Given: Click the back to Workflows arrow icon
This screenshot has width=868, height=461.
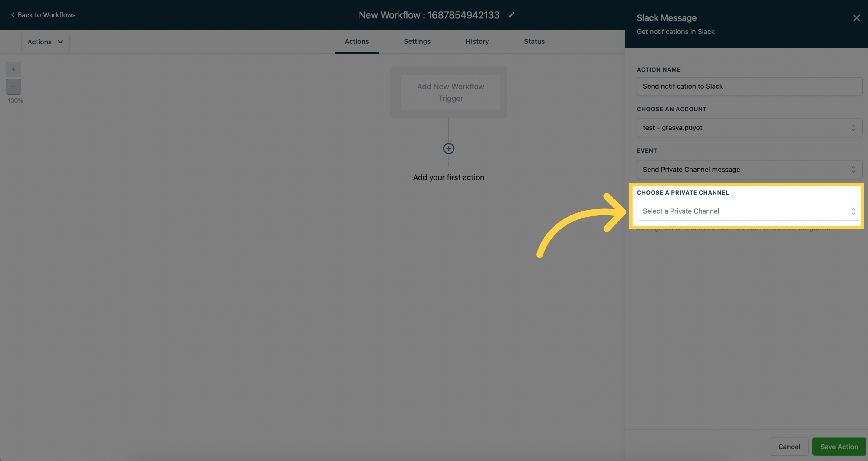Looking at the screenshot, I should click(x=12, y=15).
